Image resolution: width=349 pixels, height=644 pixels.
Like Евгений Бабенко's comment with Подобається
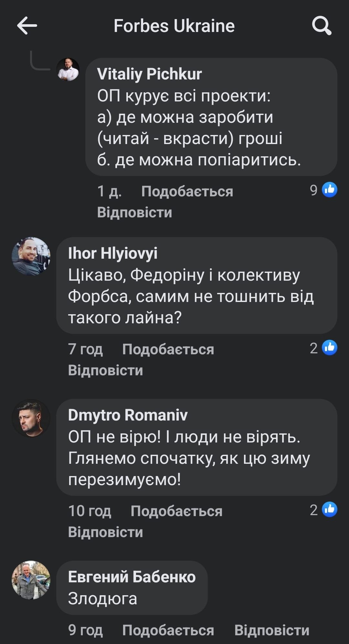click(168, 630)
